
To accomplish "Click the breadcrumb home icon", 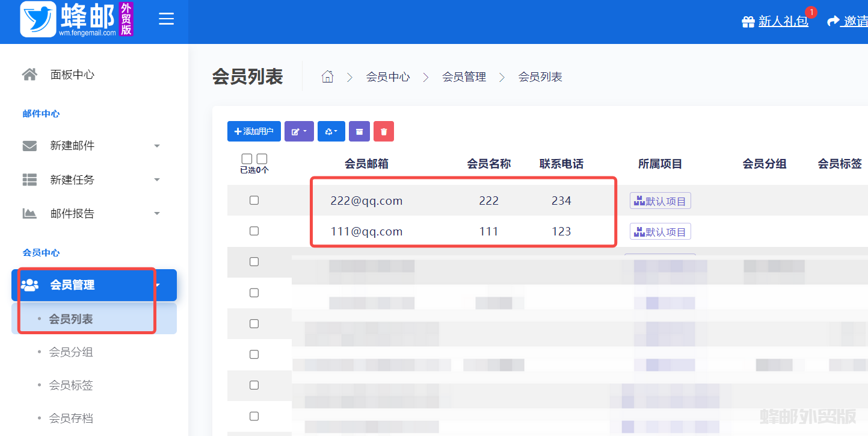I will coord(327,77).
